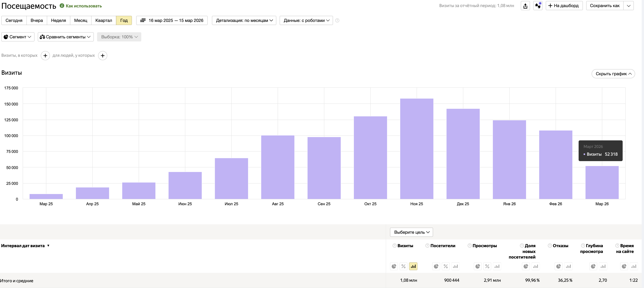644x288 pixels.
Task: Click help icon next to Данные dropdown
Action: 337,21
